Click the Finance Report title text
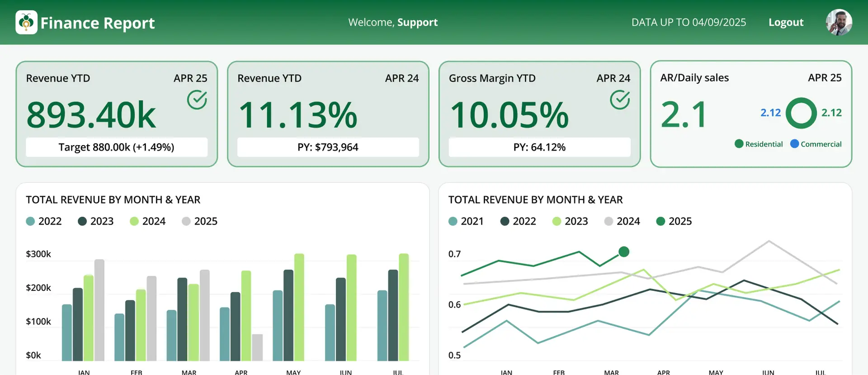868x375 pixels. pos(97,23)
